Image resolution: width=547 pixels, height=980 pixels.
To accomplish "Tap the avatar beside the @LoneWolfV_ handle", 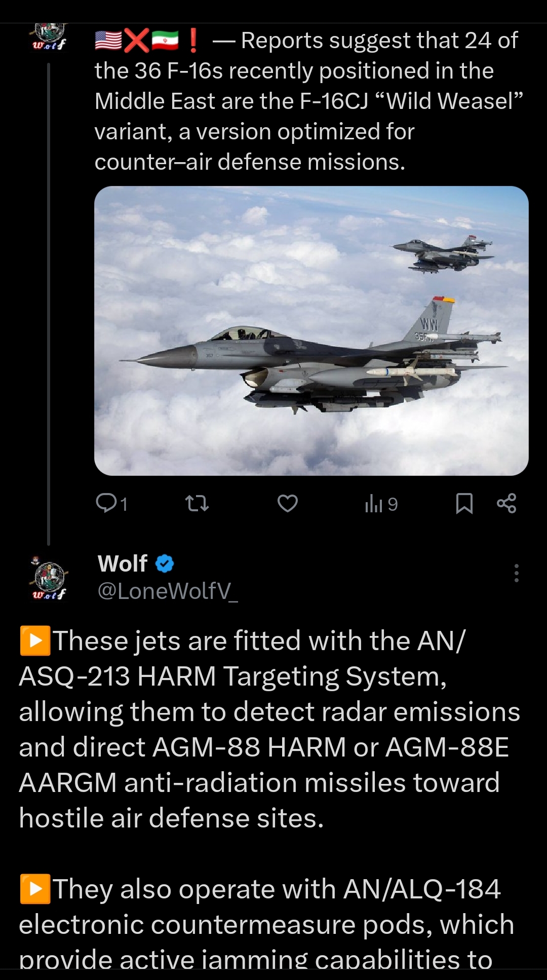I will coord(49,578).
